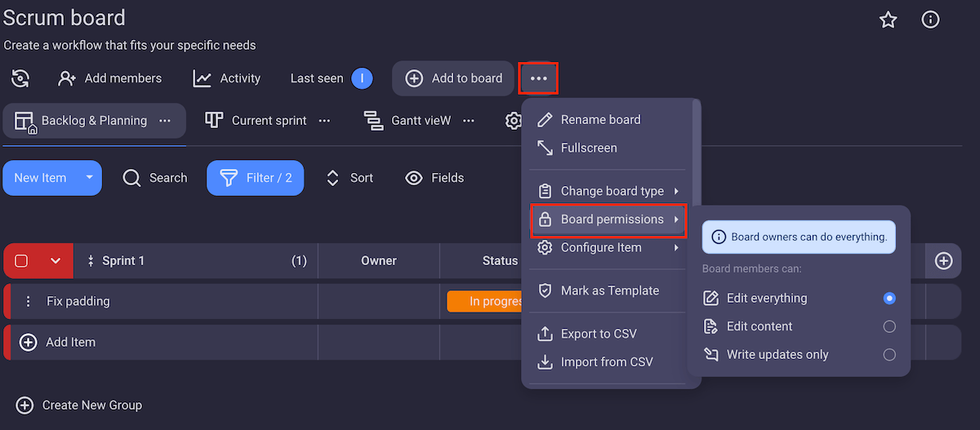Tick the Sprint 1 group checkbox

pyautogui.click(x=22, y=261)
